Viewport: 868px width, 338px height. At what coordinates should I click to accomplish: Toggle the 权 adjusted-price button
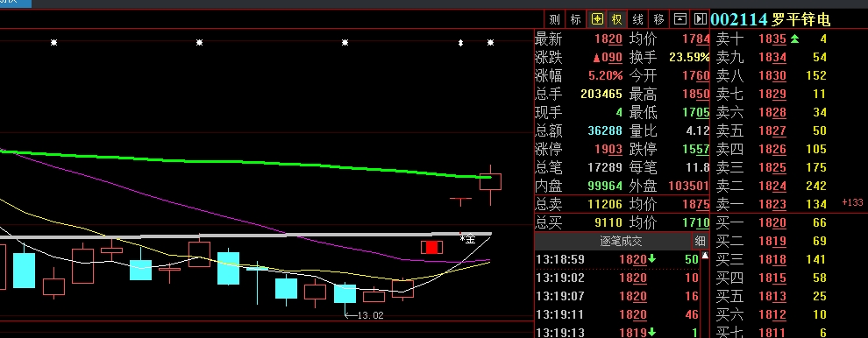click(616, 20)
